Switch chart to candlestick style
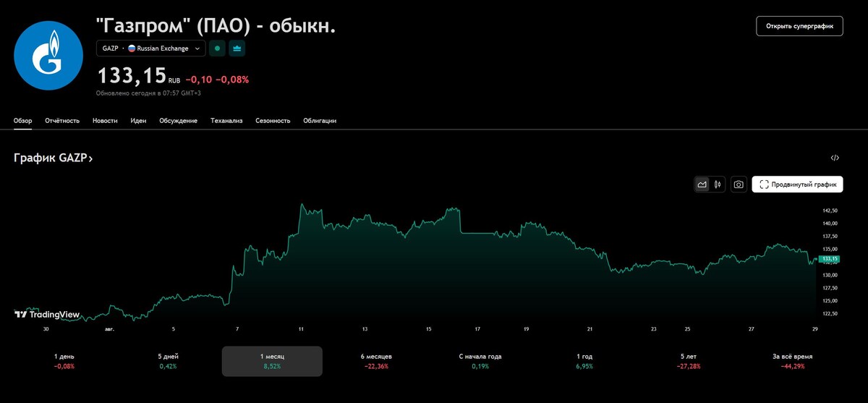Viewport: 868px width, 403px height. (718, 184)
